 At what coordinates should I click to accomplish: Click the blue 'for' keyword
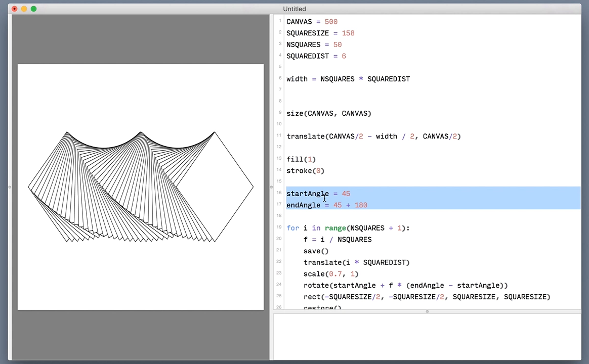[x=293, y=228]
